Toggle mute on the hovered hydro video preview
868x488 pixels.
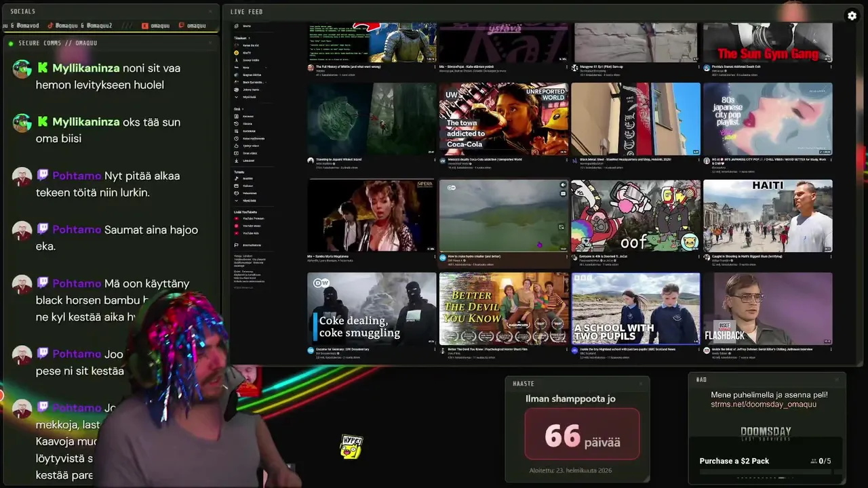pyautogui.click(x=563, y=185)
